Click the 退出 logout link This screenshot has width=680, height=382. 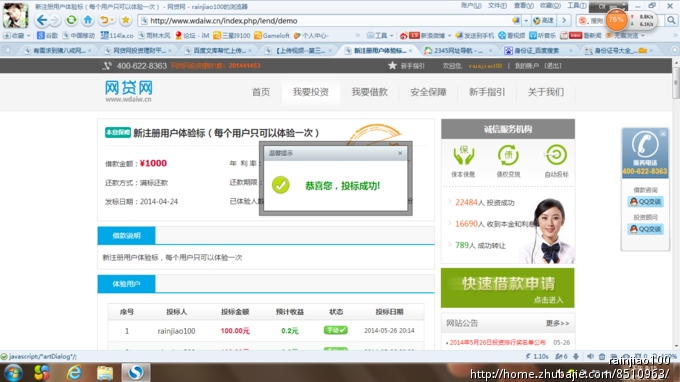pos(553,66)
